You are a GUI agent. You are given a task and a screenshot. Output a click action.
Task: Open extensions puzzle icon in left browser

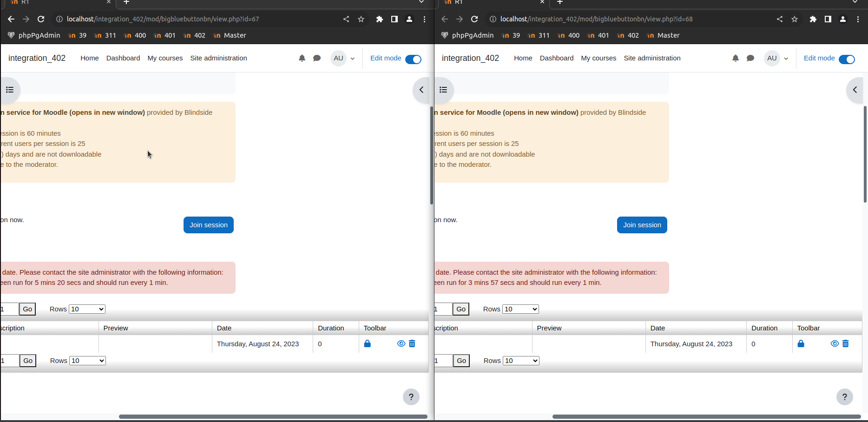380,19
